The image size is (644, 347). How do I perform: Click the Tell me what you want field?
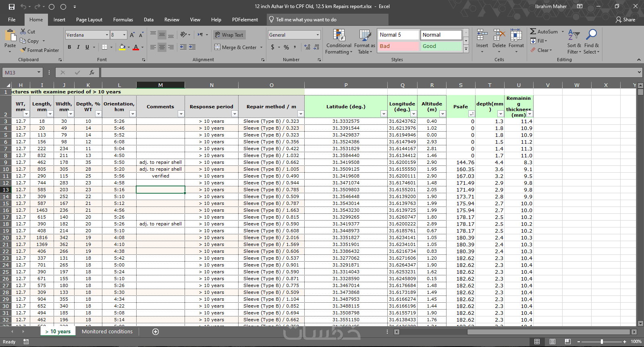306,20
